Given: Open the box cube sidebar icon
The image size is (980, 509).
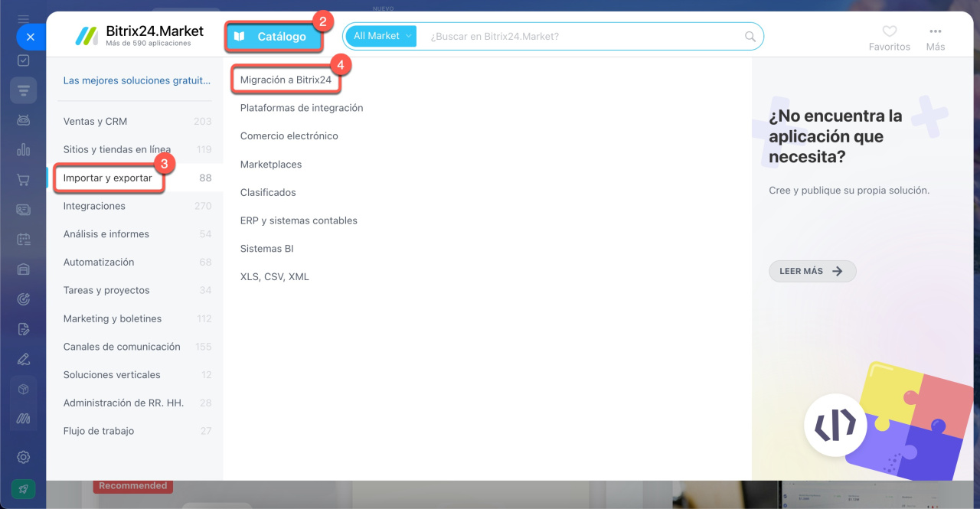Looking at the screenshot, I should pos(24,389).
